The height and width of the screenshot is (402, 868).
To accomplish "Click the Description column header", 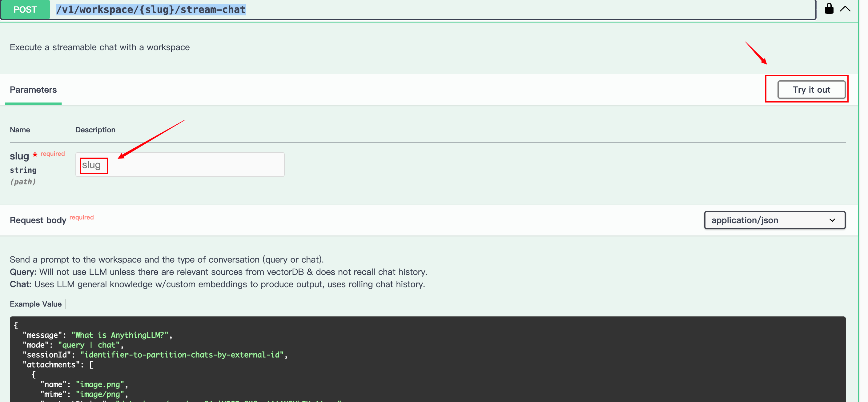I will click(x=95, y=130).
